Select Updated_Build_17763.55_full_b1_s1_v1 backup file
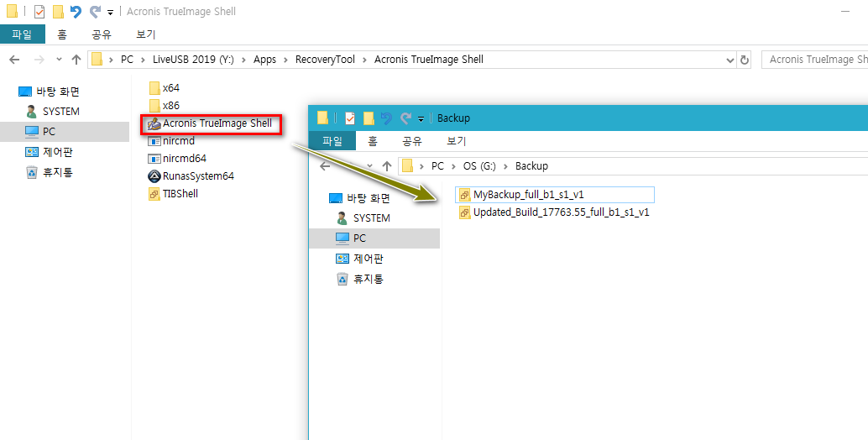 click(555, 212)
